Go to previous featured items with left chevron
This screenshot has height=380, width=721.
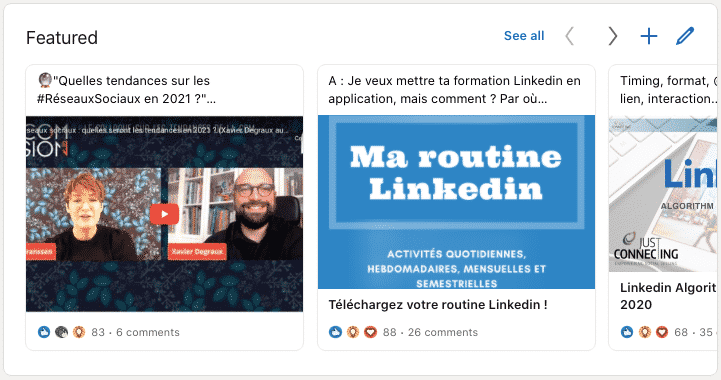point(569,36)
